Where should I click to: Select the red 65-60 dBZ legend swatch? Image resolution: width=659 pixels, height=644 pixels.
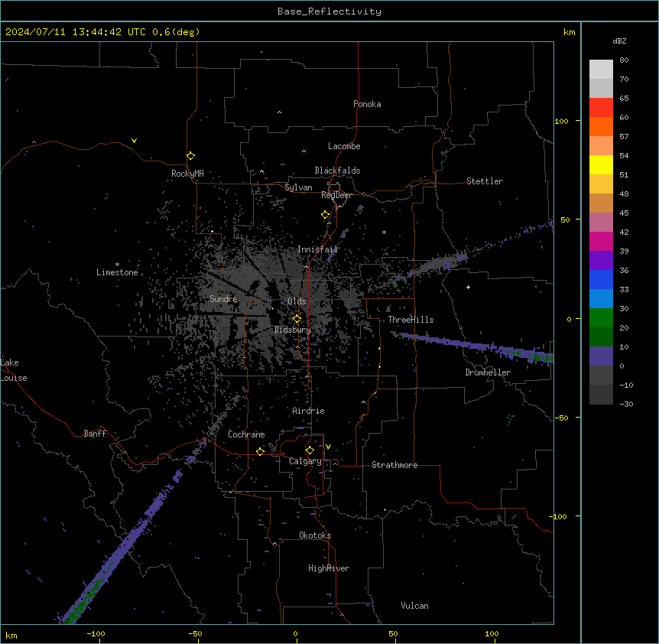601,108
